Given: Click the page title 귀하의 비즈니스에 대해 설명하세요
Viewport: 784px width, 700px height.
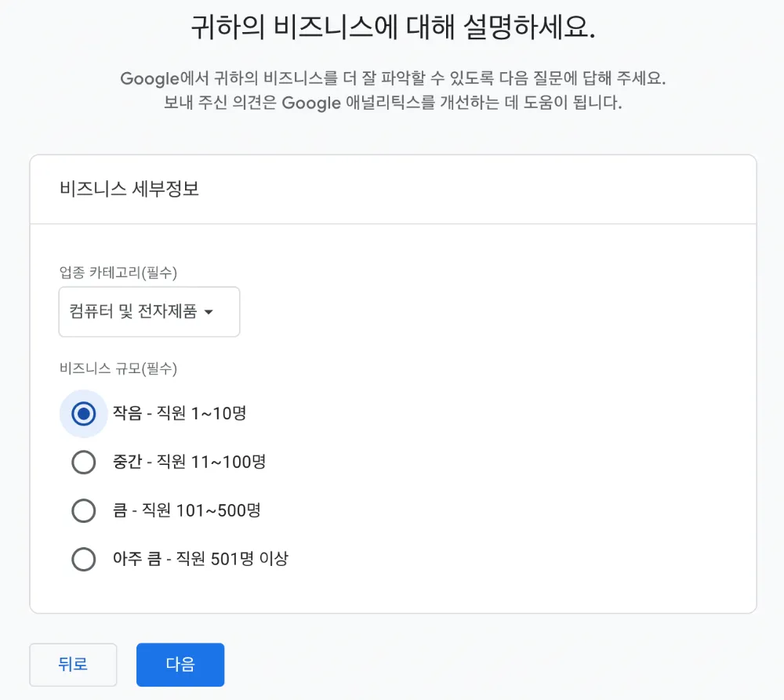Looking at the screenshot, I should (393, 28).
